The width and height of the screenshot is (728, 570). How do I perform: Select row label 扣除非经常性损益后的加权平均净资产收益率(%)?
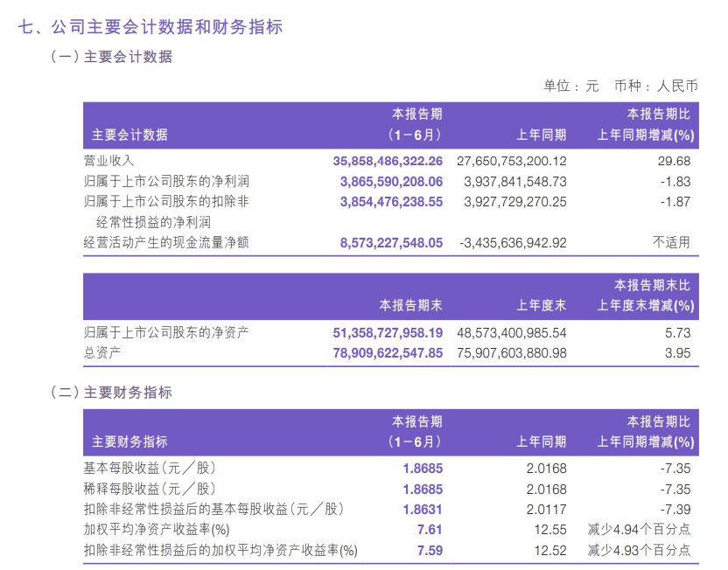click(220, 550)
